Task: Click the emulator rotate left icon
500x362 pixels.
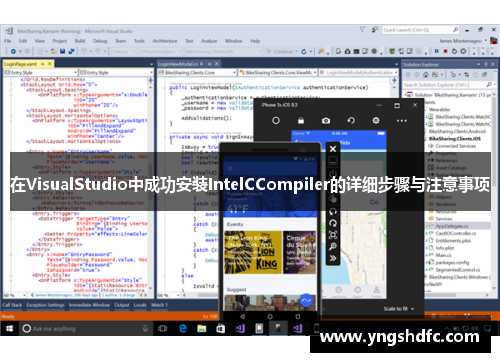Action: pos(333,211)
